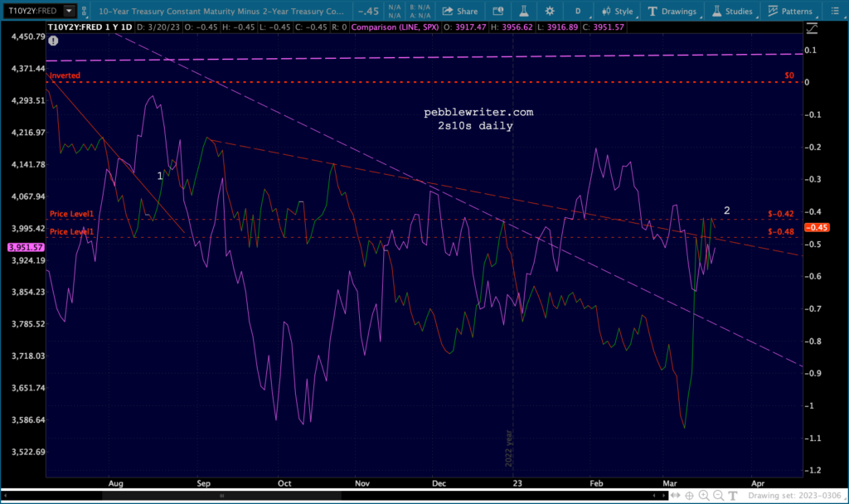Click the Comparison (LINE, SPX) study label
The image size is (849, 504).
tap(395, 27)
